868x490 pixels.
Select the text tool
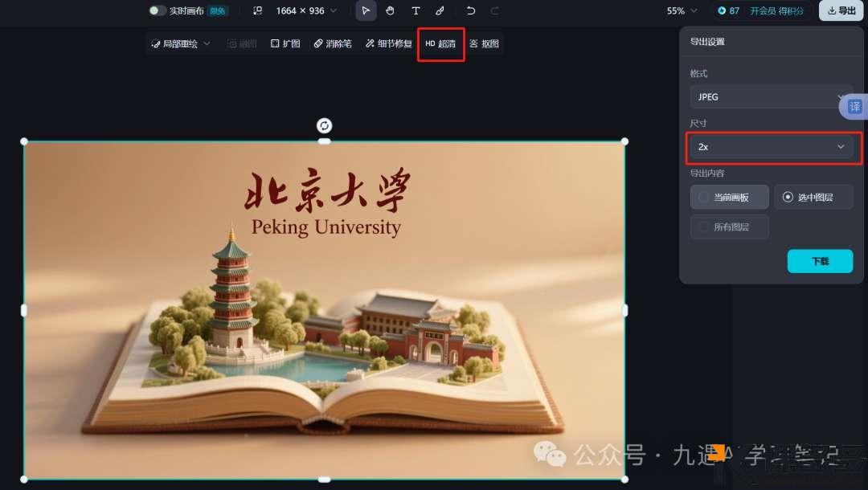(415, 10)
